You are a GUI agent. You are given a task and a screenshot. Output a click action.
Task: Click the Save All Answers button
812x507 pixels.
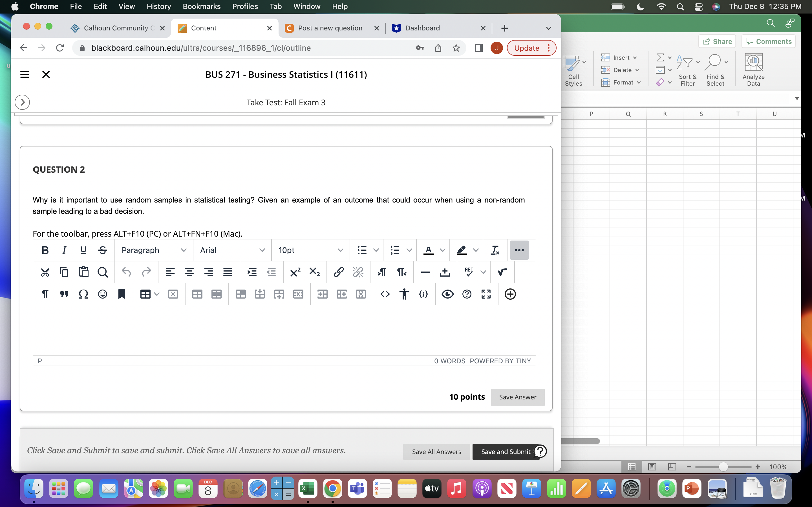436,452
